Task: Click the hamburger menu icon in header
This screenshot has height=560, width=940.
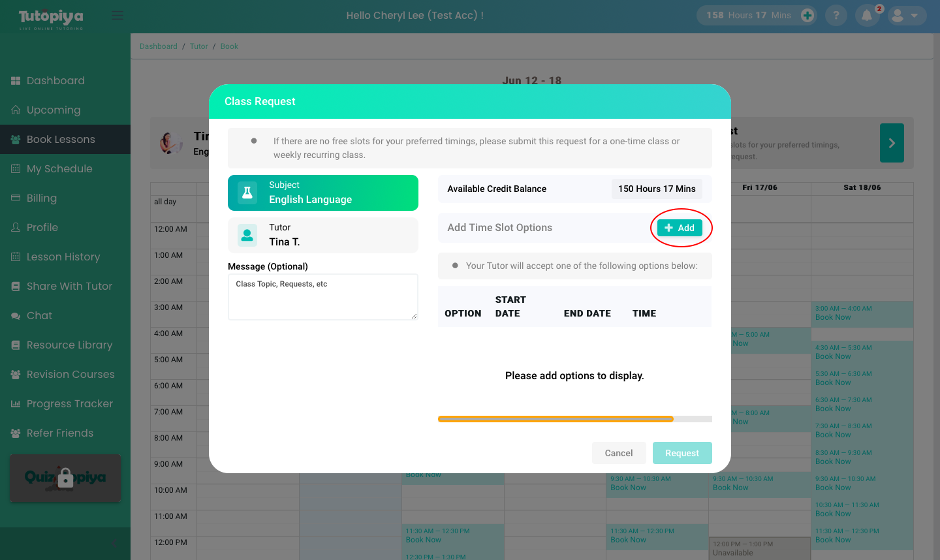Action: pos(117,15)
